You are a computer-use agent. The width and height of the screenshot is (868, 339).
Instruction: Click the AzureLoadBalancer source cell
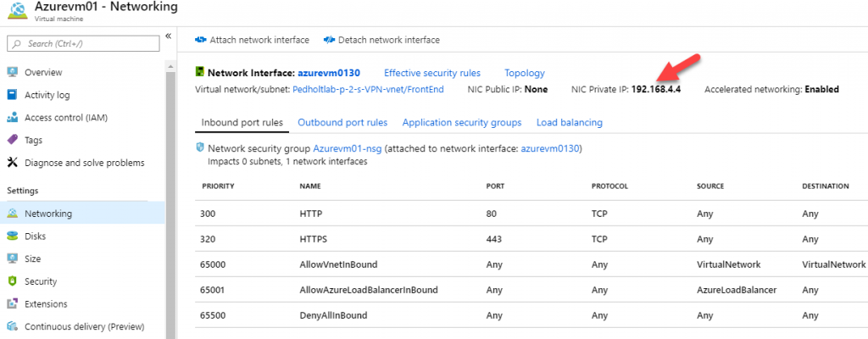[x=737, y=290]
